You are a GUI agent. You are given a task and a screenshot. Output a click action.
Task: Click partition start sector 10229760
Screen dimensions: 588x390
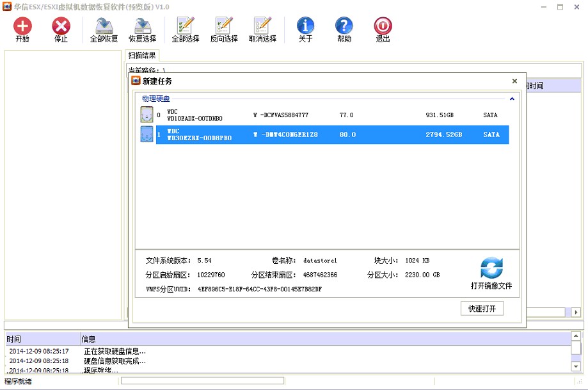point(211,275)
